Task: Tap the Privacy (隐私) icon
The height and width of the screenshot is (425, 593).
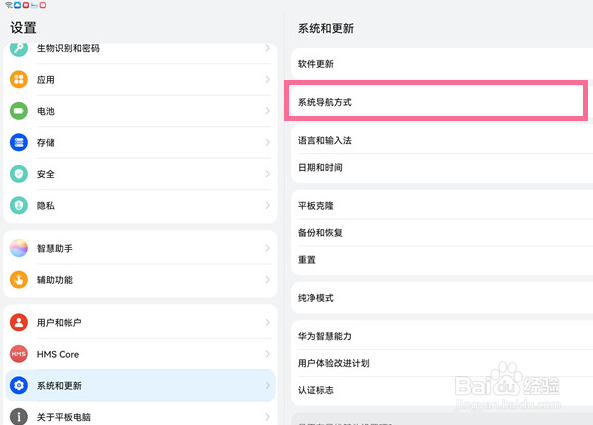Action: (x=19, y=205)
